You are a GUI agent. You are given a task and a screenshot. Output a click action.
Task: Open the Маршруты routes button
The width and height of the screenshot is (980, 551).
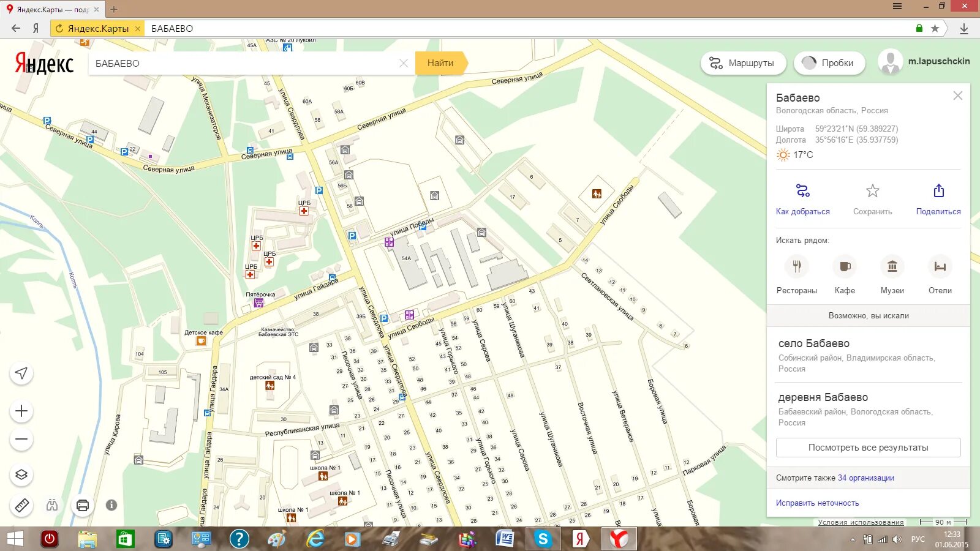click(743, 63)
